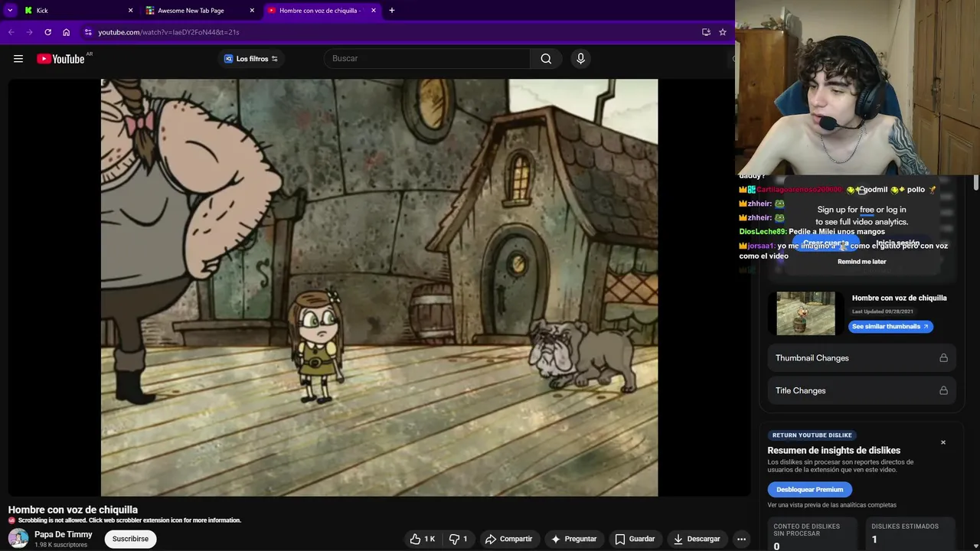Open the Los filtros dropdown

251,59
